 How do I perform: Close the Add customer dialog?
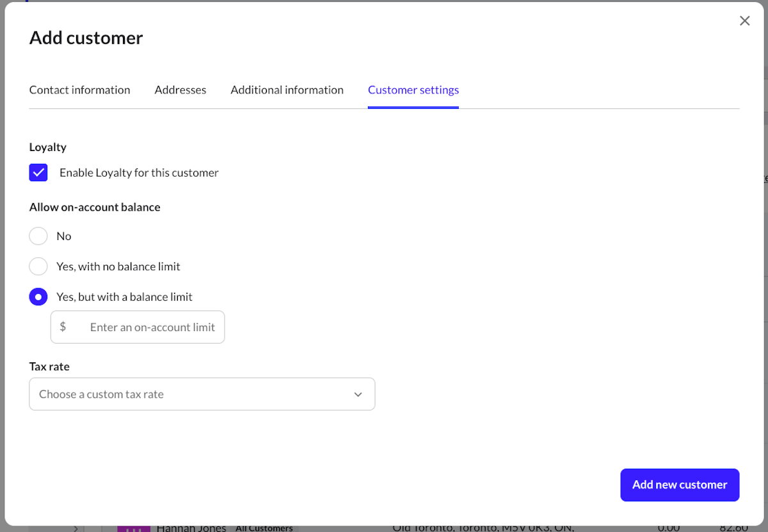(x=744, y=21)
